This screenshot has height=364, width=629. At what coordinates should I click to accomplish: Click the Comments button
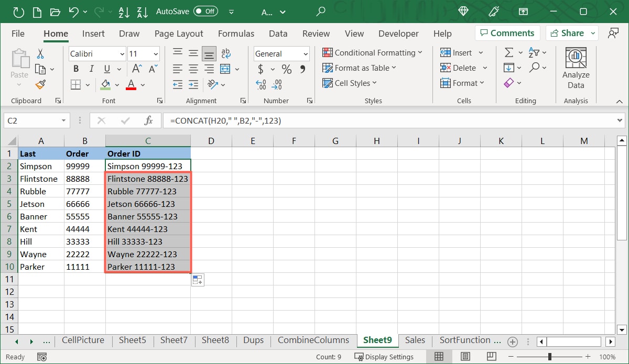click(x=507, y=32)
